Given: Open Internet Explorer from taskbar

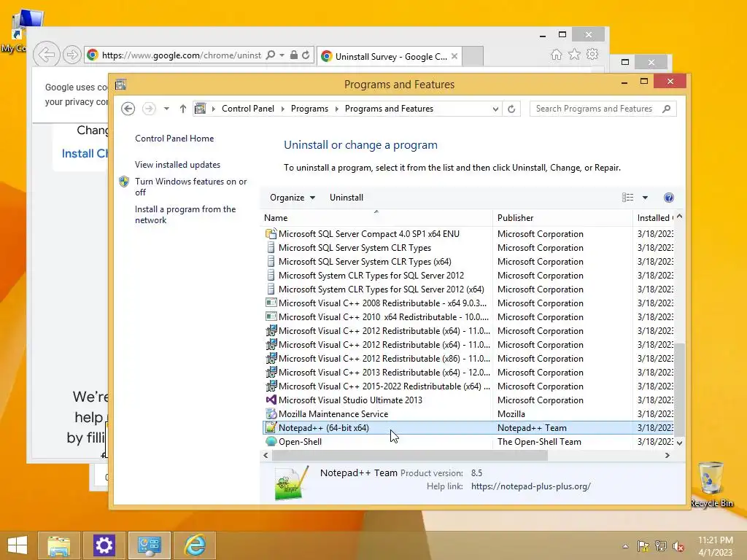Looking at the screenshot, I should click(195, 545).
